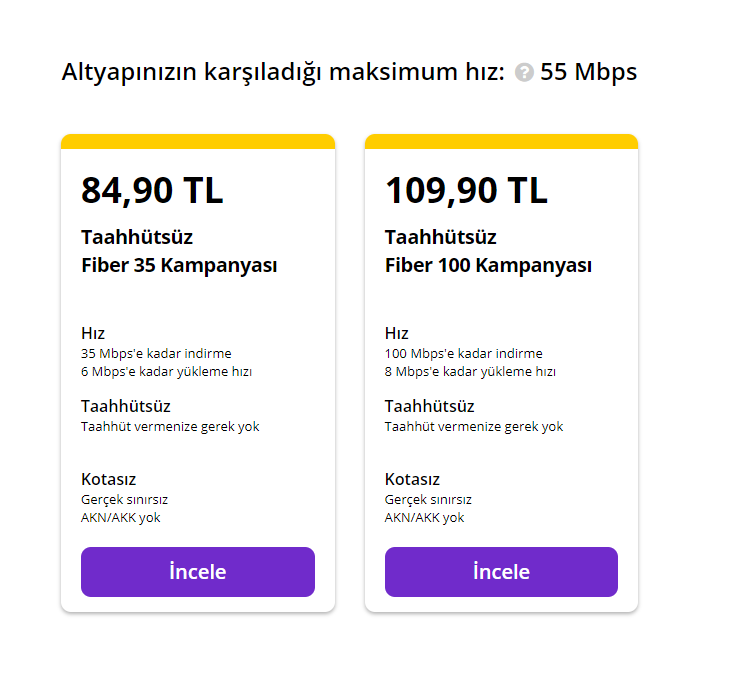Screen dimensions: 742x686
Task: Select the Taahhütsüz Fiber 35 Kampanyası title
Action: (x=179, y=252)
